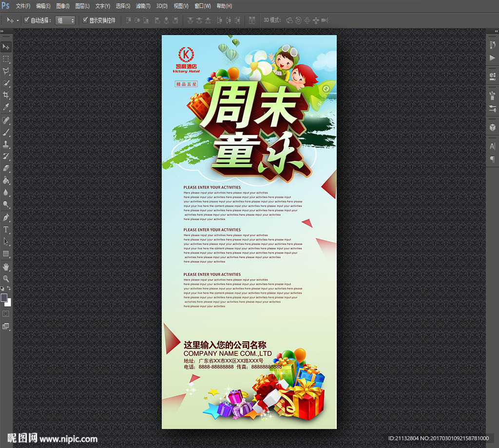Open the History panel

click(493, 45)
